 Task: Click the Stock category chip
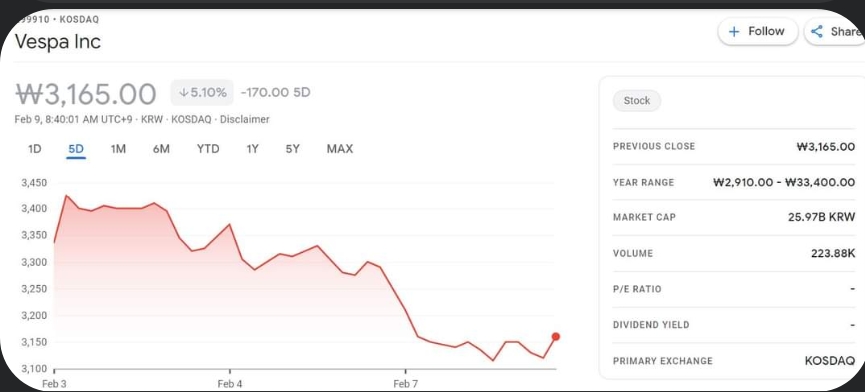[x=637, y=101]
